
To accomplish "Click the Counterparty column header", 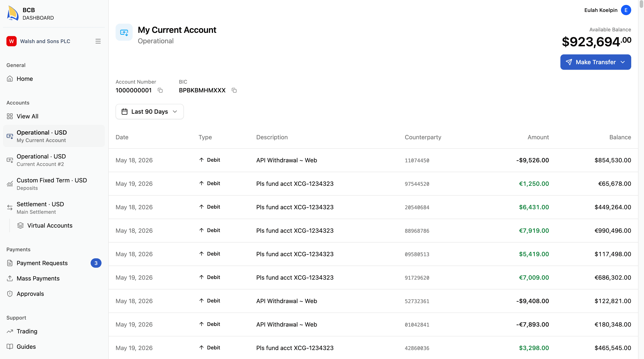I will [423, 137].
